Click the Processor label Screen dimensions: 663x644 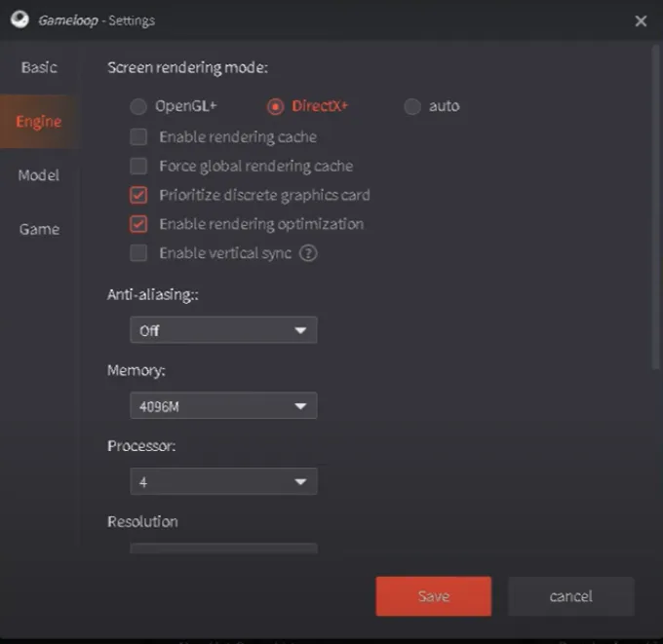pos(141,446)
